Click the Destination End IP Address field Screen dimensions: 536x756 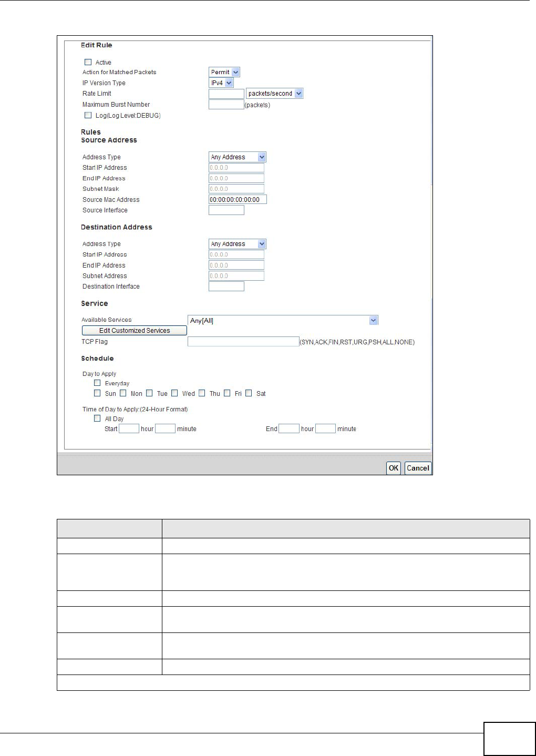coord(236,265)
